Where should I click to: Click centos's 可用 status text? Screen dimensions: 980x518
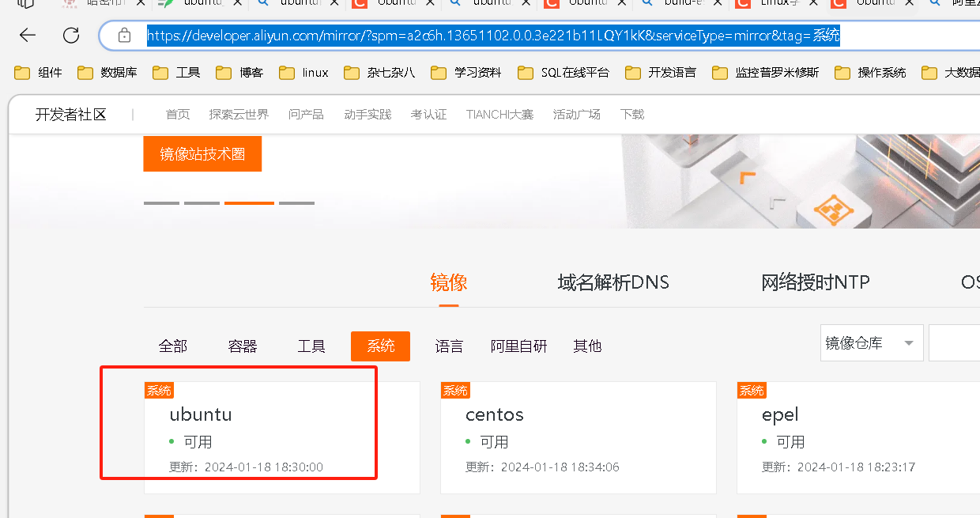point(494,442)
